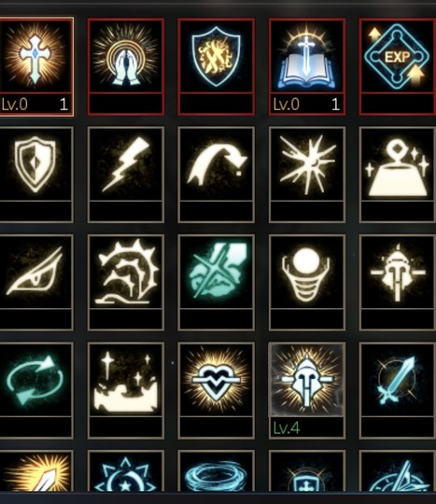Click the EXP boost diamond icon
The image size is (436, 504).
398,57
